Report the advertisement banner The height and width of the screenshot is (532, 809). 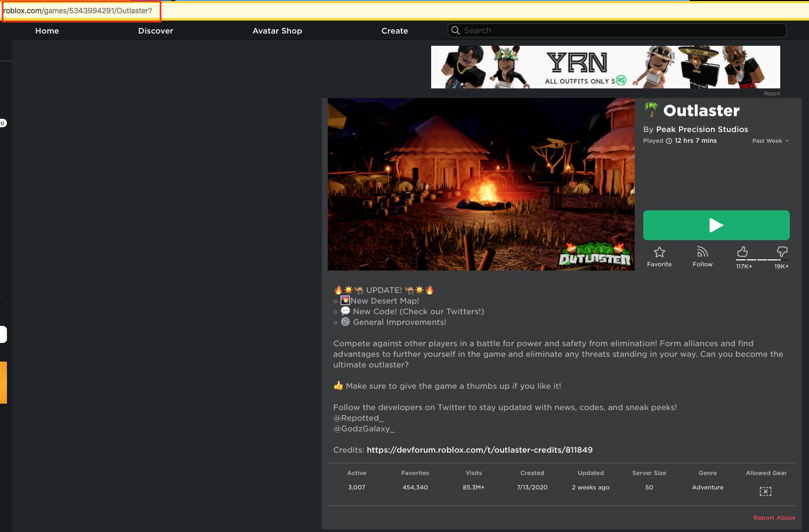point(772,94)
